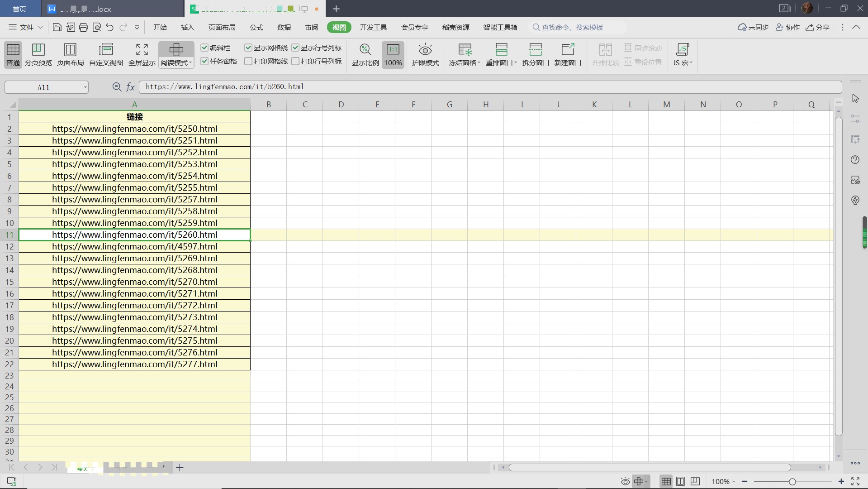The width and height of the screenshot is (868, 489).
Task: Enable the 打印网格线 checkbox
Action: (248, 62)
